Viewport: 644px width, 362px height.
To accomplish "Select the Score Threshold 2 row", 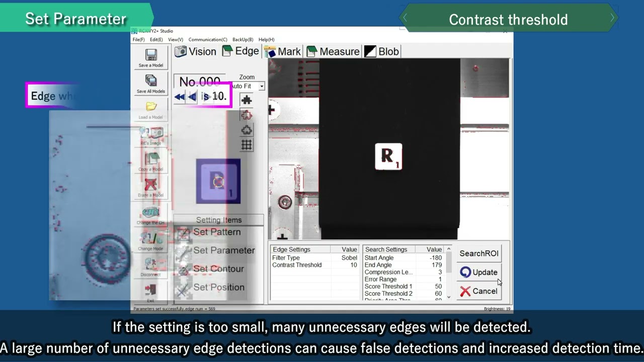I will pyautogui.click(x=404, y=294).
